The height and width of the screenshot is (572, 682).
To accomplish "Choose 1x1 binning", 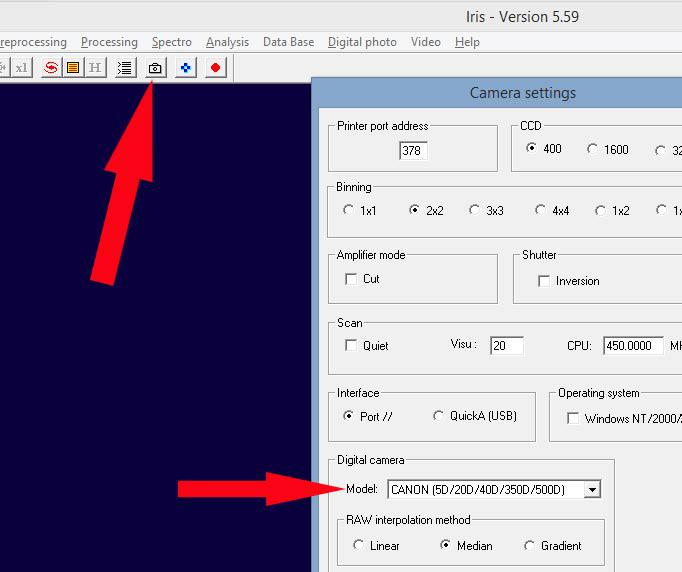I will click(348, 210).
